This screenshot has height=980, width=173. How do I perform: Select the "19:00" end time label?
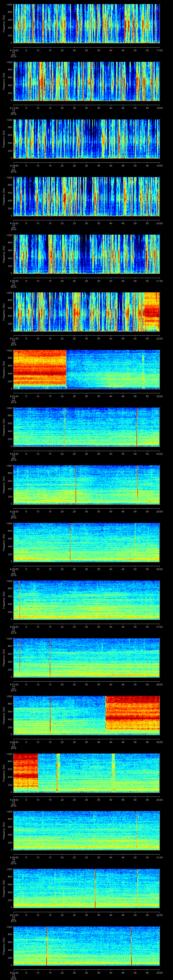point(159,166)
